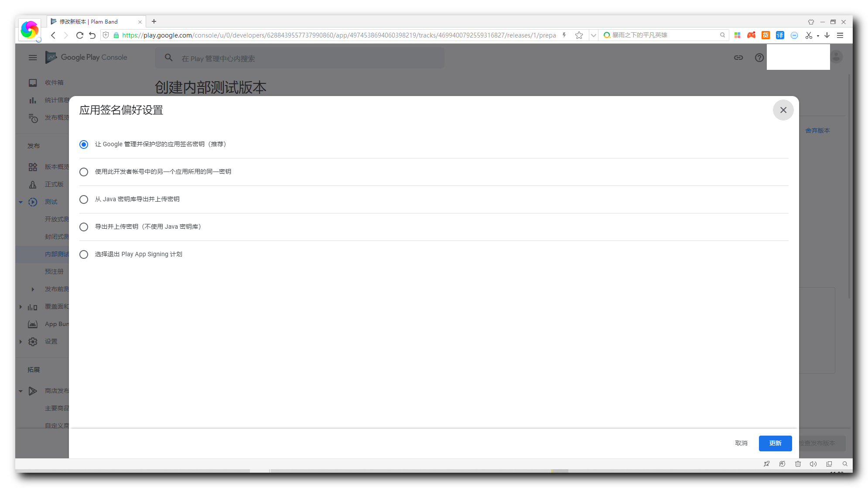Select the 内部测试 internal testing menu item
Screen dimensions: 868x488
(57, 254)
